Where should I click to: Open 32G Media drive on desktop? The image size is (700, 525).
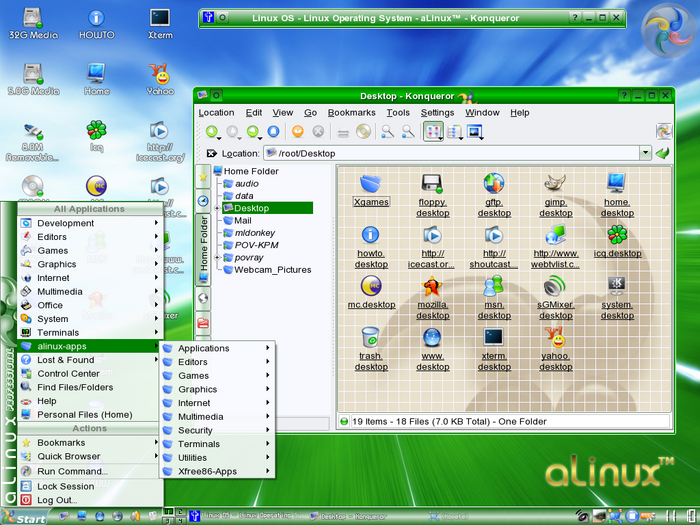click(33, 24)
